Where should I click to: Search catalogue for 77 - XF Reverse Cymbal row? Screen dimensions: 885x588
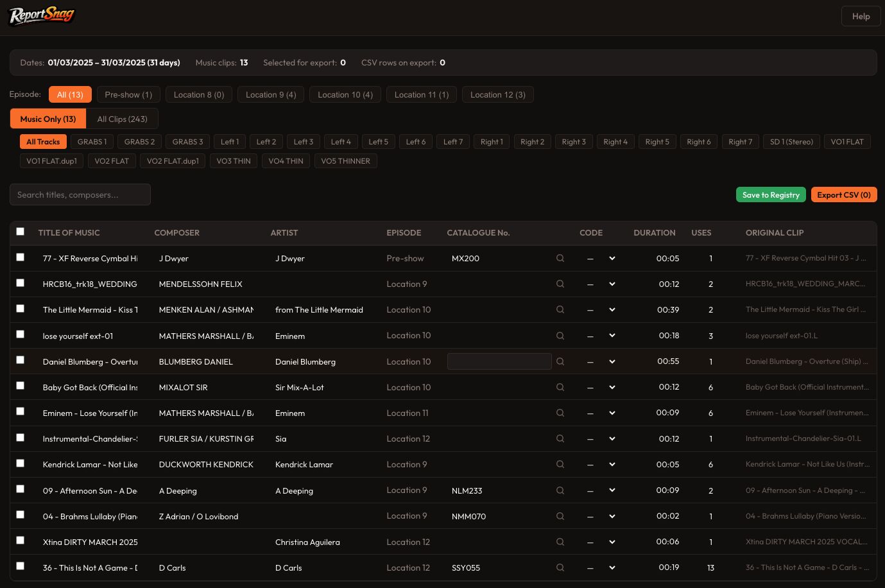click(x=560, y=258)
